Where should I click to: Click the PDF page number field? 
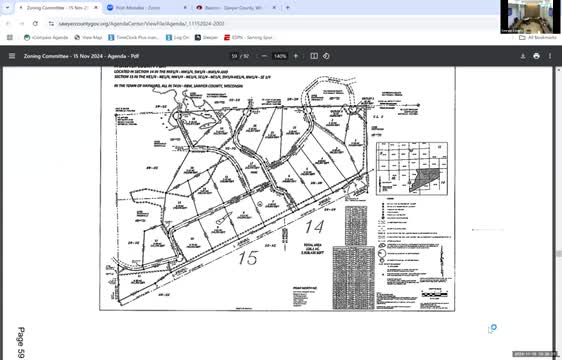click(x=234, y=56)
